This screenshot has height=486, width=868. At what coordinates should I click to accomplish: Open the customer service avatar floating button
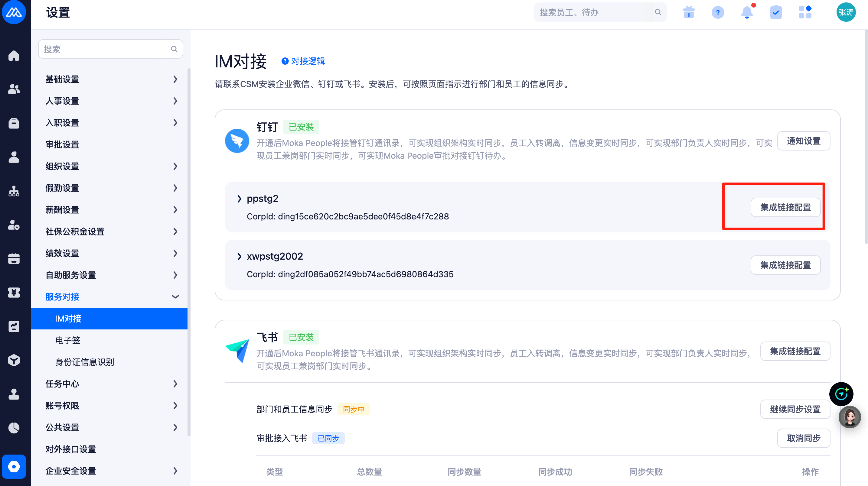coord(850,417)
